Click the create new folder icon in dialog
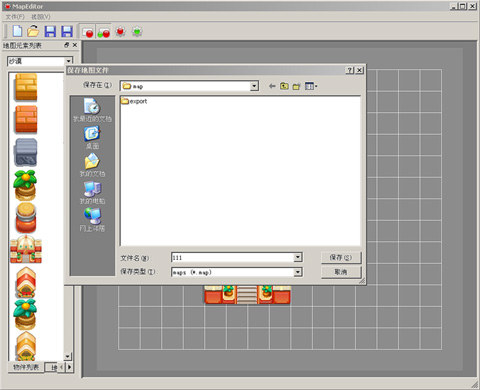 pyautogui.click(x=296, y=86)
